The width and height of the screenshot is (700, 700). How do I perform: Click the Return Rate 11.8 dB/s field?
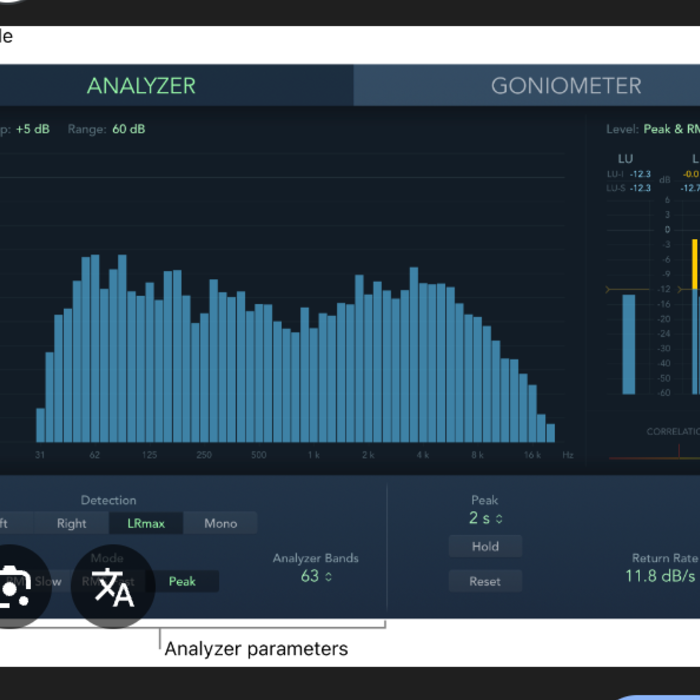coord(660,576)
